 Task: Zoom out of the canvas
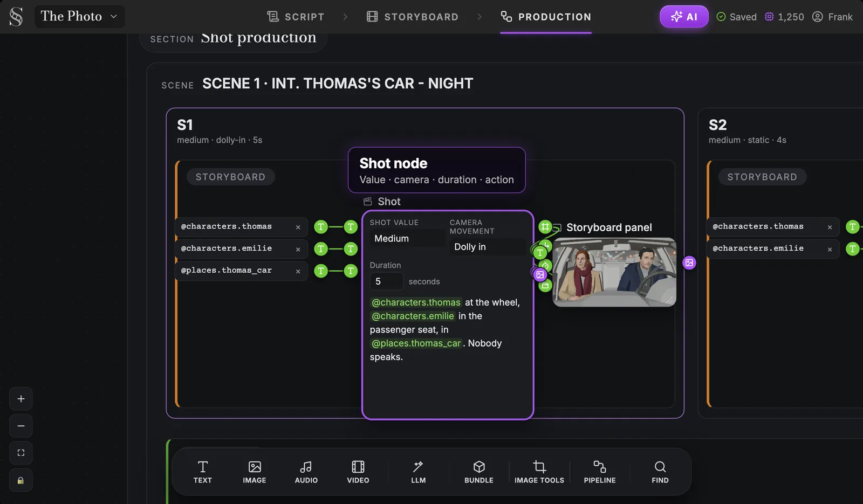tap(21, 426)
